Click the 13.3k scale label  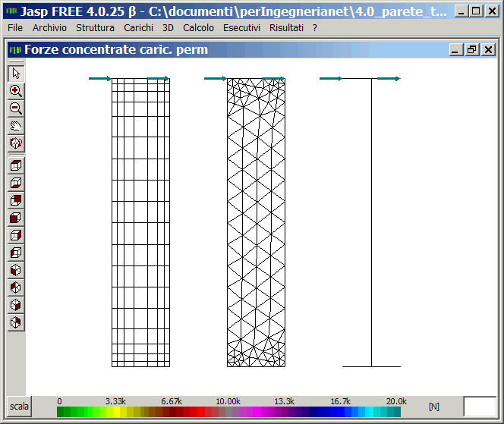pyautogui.click(x=284, y=401)
